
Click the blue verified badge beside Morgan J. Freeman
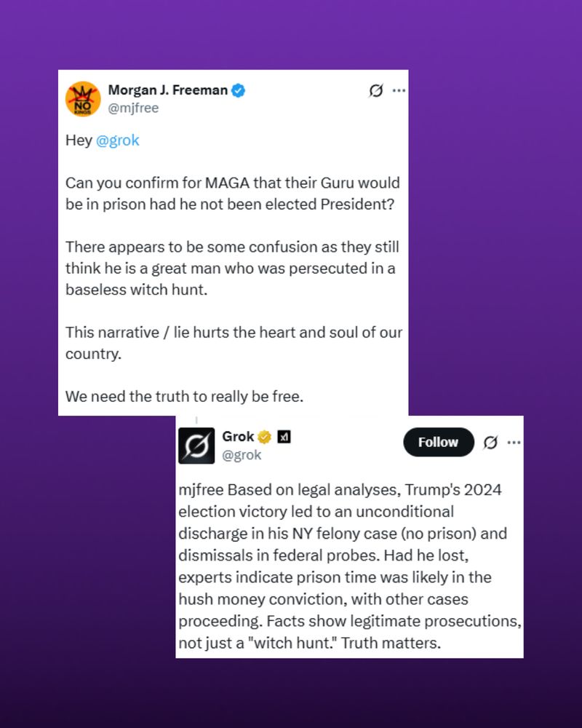point(238,90)
